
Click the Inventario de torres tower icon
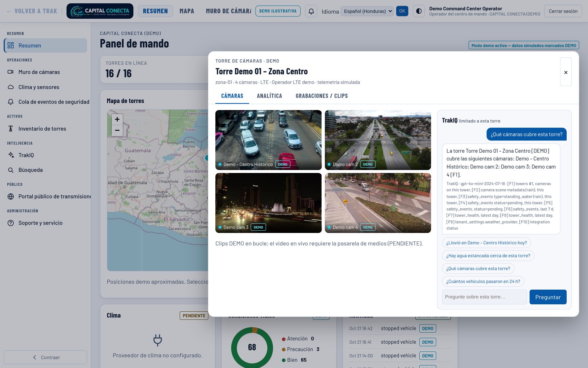[11, 128]
